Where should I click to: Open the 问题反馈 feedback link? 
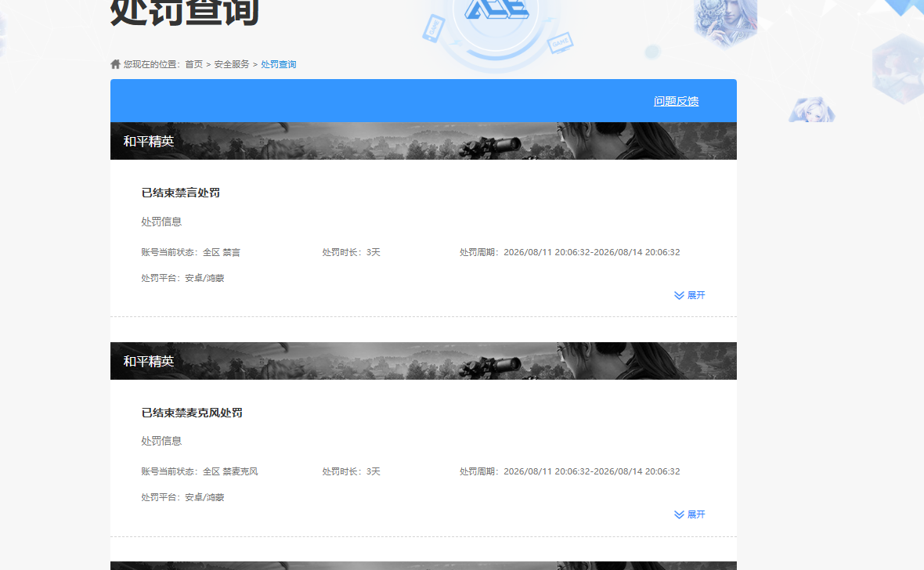pyautogui.click(x=676, y=101)
